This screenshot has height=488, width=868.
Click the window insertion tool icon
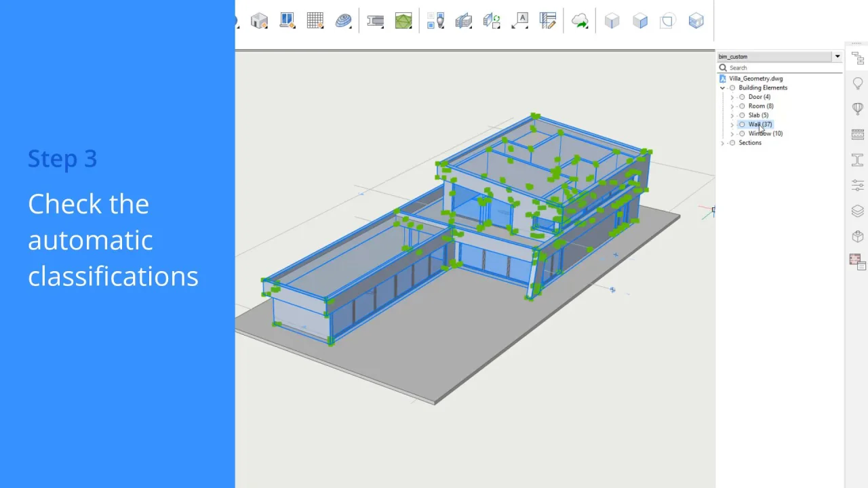pos(287,21)
